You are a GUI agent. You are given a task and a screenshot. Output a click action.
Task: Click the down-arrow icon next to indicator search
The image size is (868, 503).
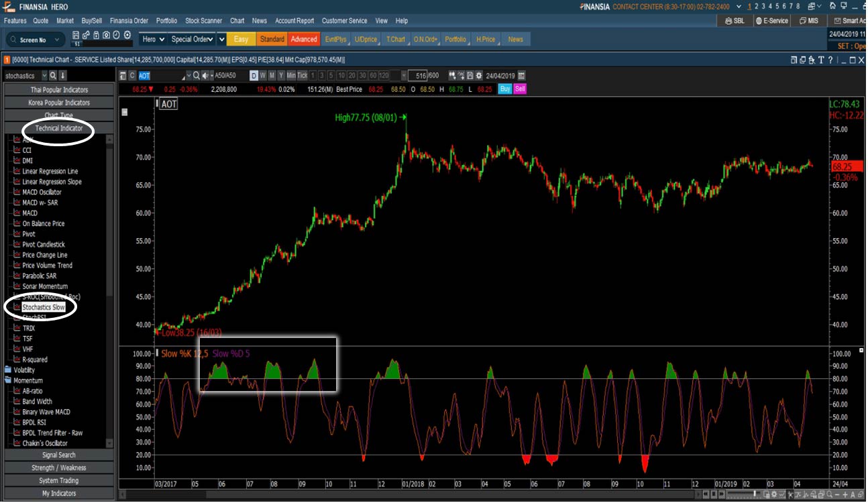pos(62,76)
